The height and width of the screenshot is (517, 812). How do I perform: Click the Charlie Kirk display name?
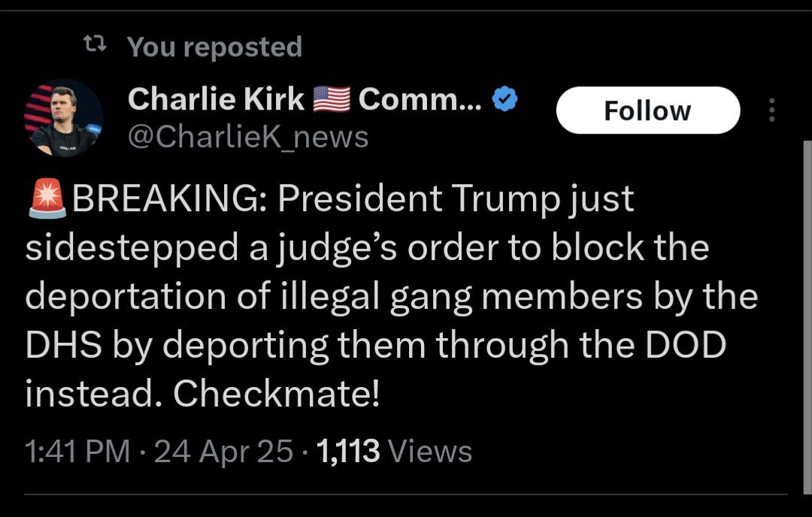click(x=217, y=99)
